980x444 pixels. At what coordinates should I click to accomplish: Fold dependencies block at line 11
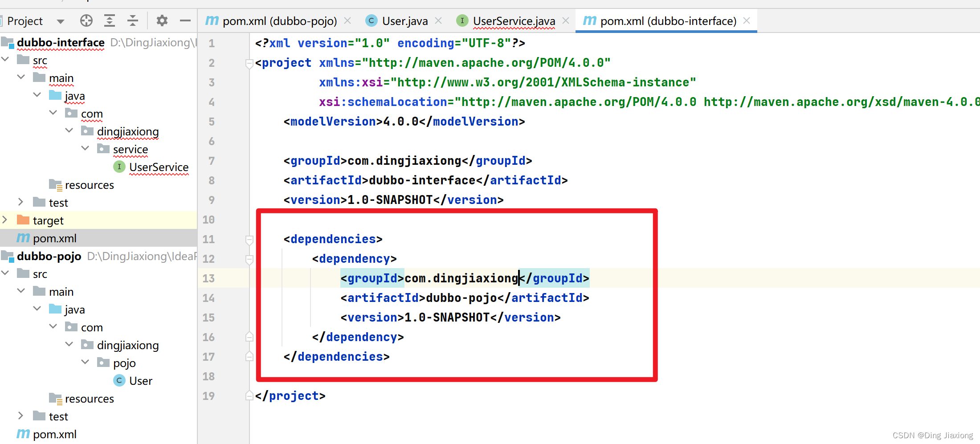pyautogui.click(x=249, y=240)
